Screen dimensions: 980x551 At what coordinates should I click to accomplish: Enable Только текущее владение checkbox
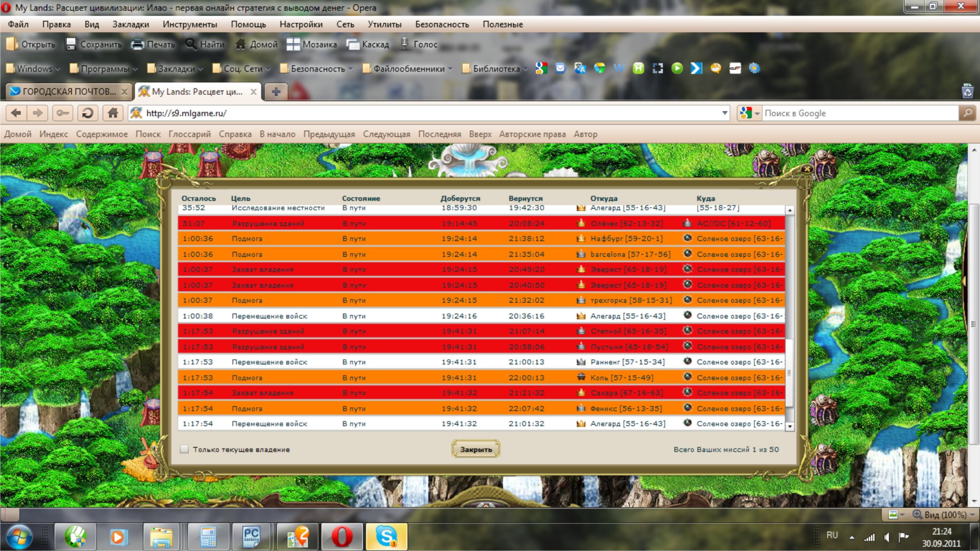[x=184, y=449]
